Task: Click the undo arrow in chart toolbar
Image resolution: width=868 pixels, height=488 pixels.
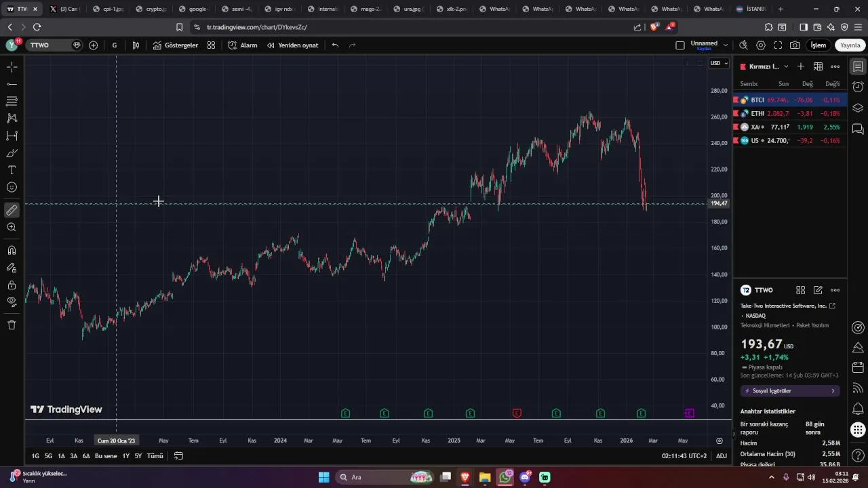Action: coord(335,45)
